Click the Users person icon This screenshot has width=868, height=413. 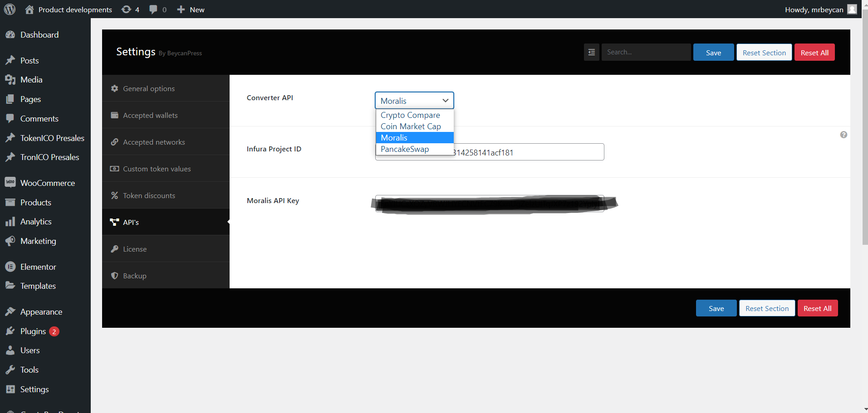click(10, 350)
